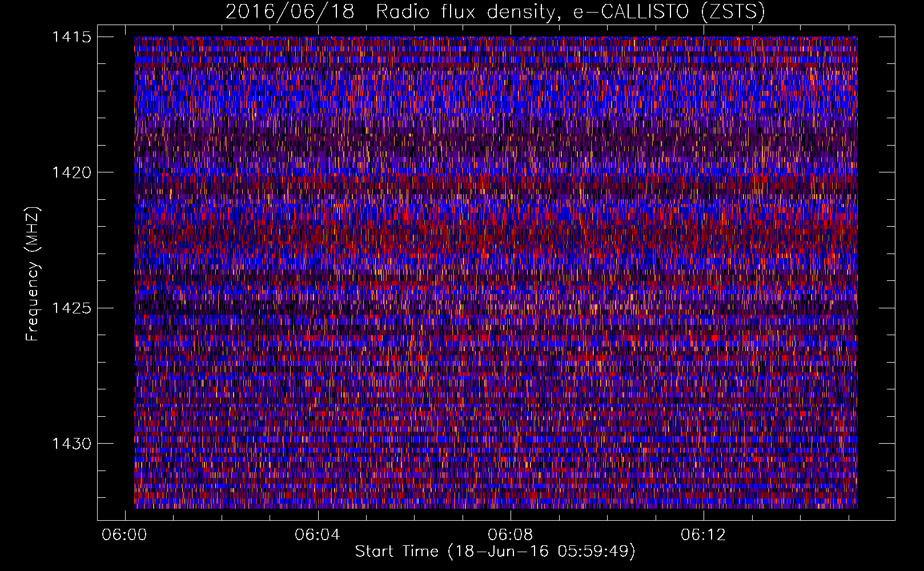
Task: Select the 1415 frequency tick label
Action: [71, 37]
